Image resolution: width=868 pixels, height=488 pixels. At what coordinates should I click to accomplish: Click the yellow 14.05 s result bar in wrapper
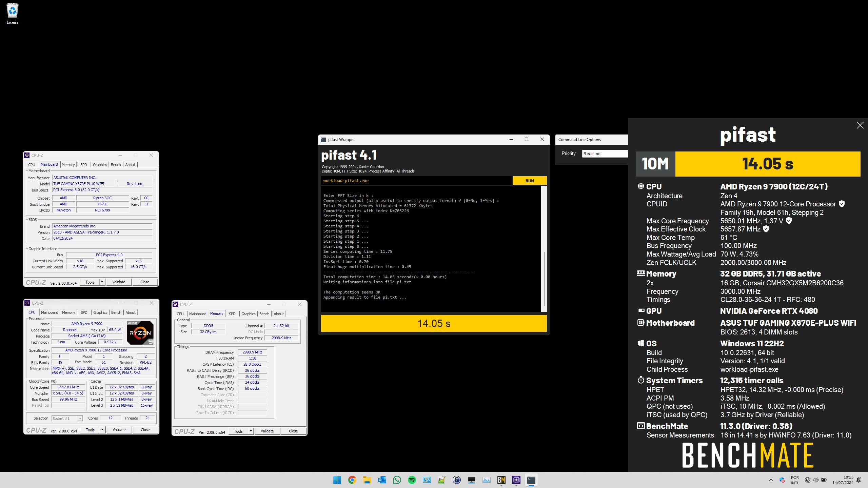click(x=434, y=323)
